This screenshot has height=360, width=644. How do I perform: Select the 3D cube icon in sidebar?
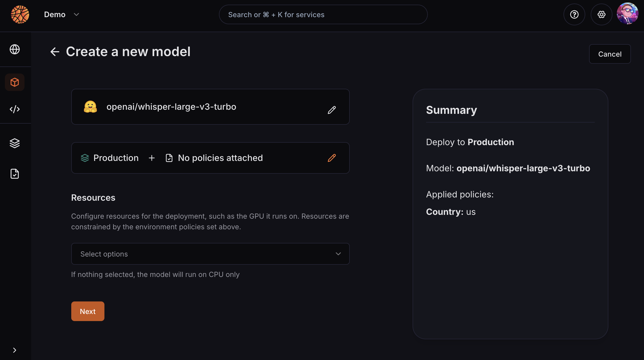(x=15, y=82)
